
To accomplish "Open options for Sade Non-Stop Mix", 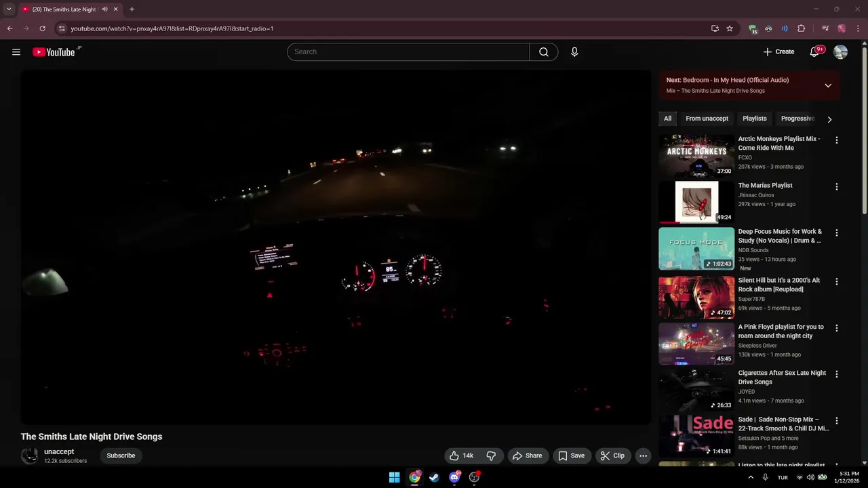I will click(836, 420).
